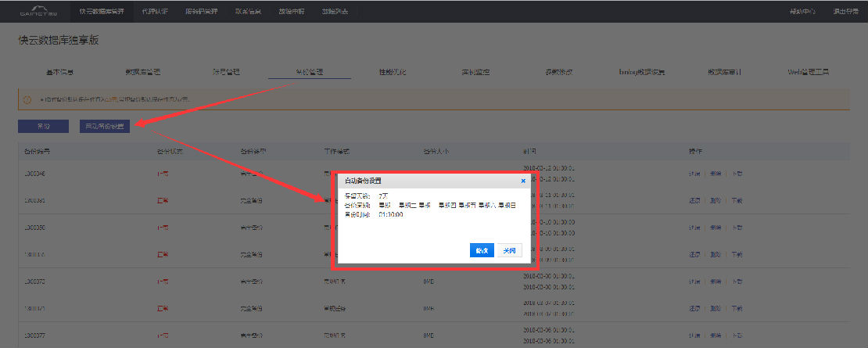Open the binlog数据恢复 tab
This screenshot has height=348, width=868.
642,72
